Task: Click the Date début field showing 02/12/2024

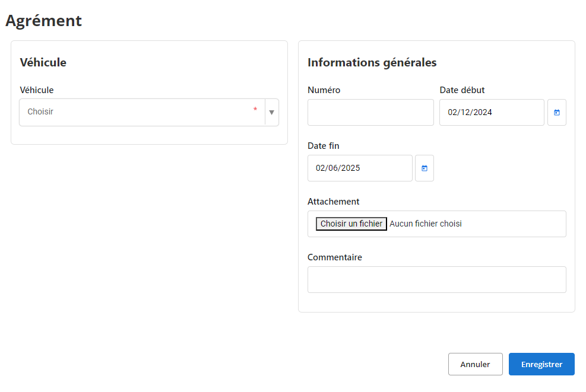Action: coord(492,112)
